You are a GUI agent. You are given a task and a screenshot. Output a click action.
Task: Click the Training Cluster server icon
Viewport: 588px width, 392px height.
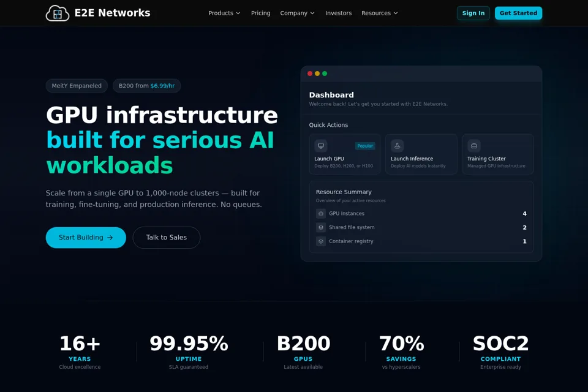coord(473,146)
